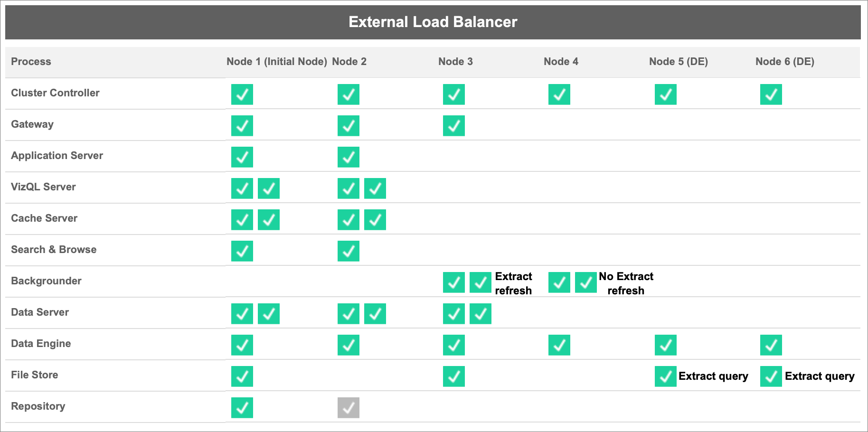Select the "Extract query" note under Node 6 (DE)
The image size is (868, 432).
[x=820, y=376]
